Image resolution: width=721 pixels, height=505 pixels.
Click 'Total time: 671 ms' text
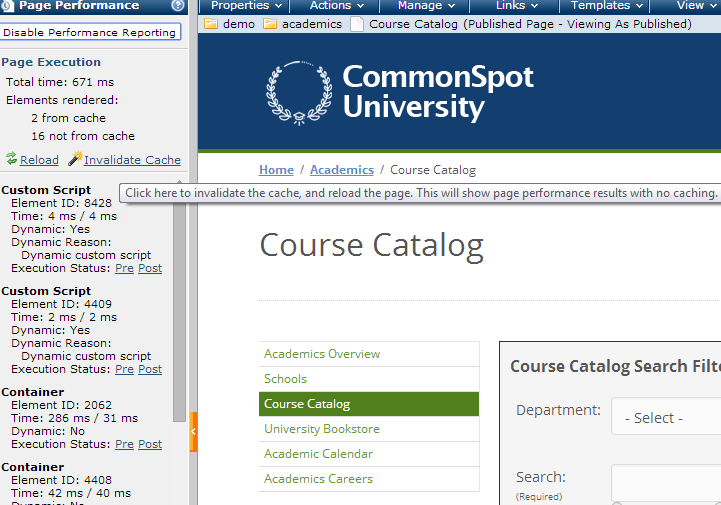pos(60,82)
